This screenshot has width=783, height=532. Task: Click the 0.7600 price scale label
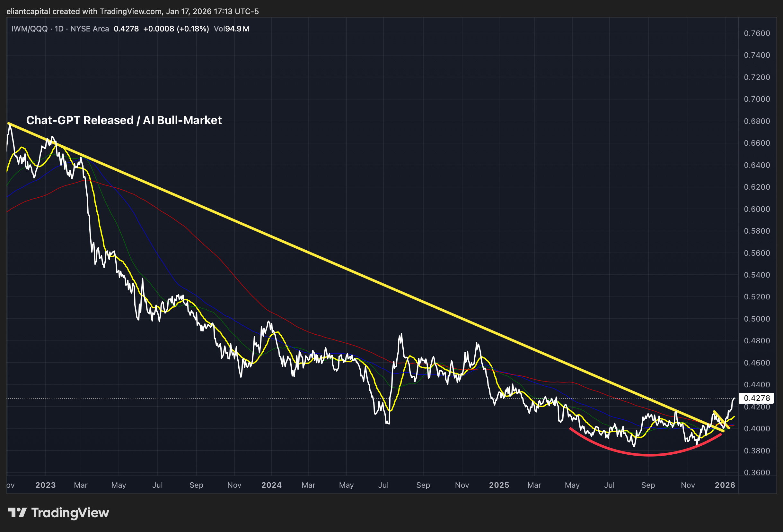(x=757, y=33)
